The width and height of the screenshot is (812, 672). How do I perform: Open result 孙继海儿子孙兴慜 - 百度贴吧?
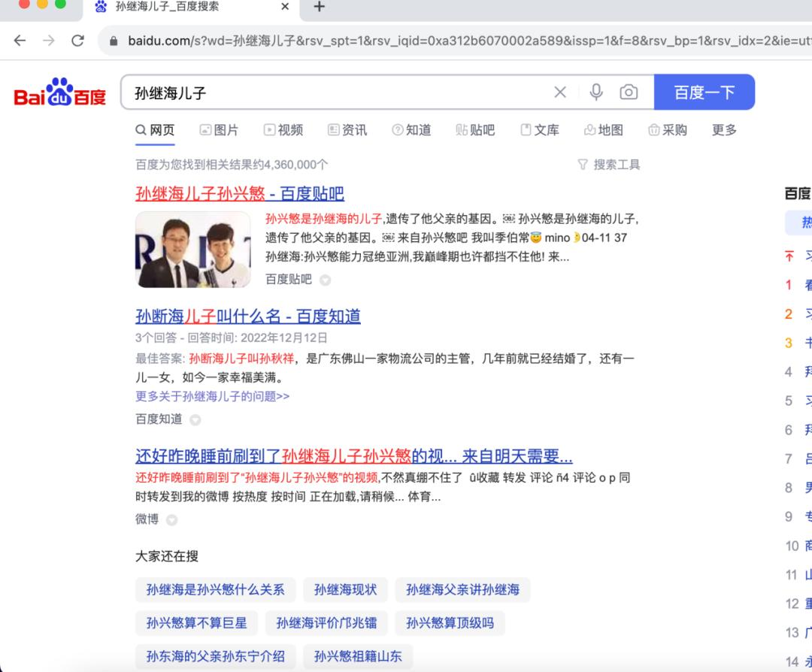240,194
